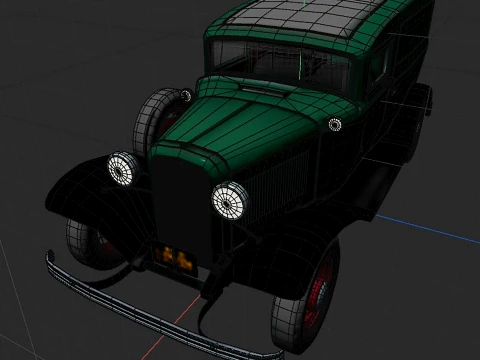Click the car's windshield glass

(282, 65)
